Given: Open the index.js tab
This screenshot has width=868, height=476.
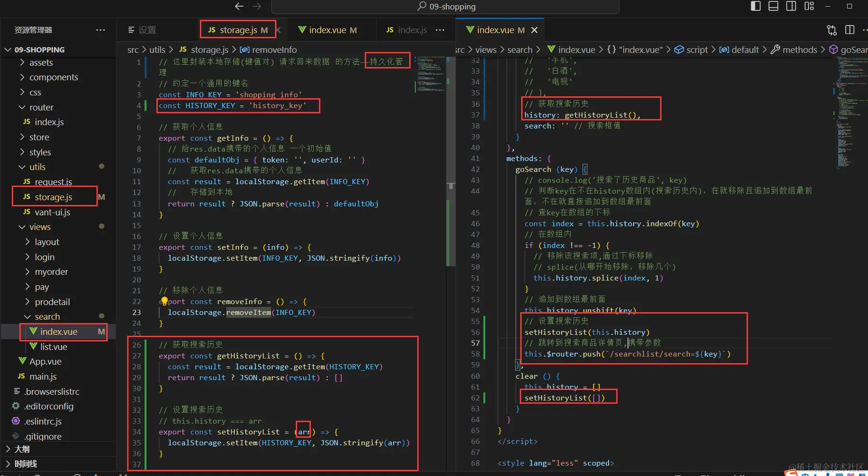Looking at the screenshot, I should [x=406, y=30].
